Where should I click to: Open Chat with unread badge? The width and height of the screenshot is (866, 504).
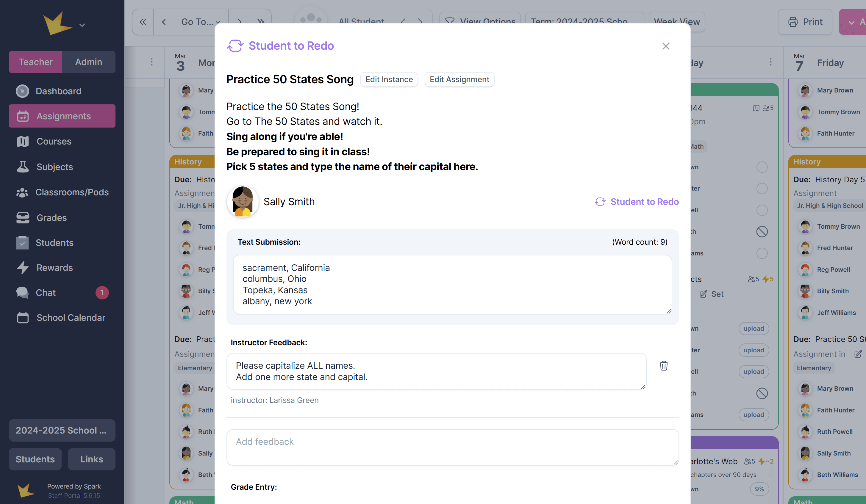[x=46, y=293]
